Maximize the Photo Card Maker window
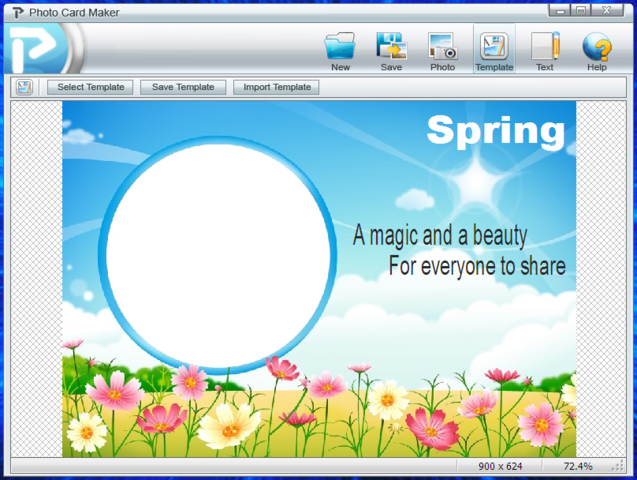Screen dimensions: 637x480 click(x=581, y=11)
